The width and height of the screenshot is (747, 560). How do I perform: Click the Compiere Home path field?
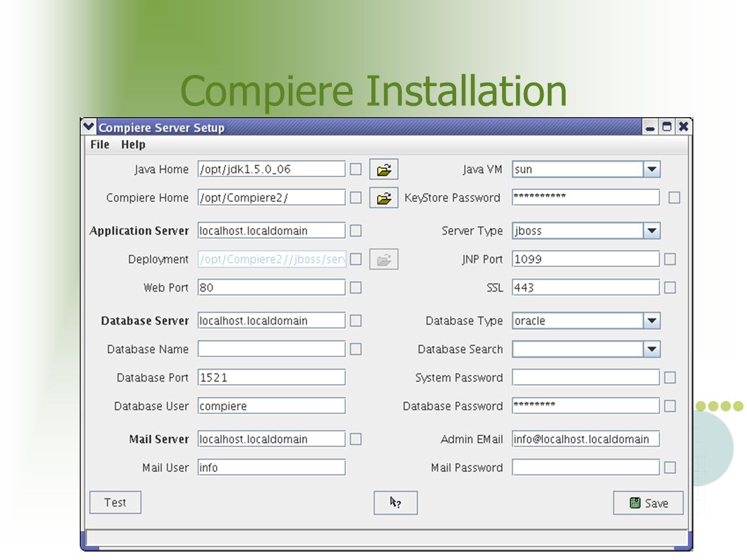(x=272, y=198)
